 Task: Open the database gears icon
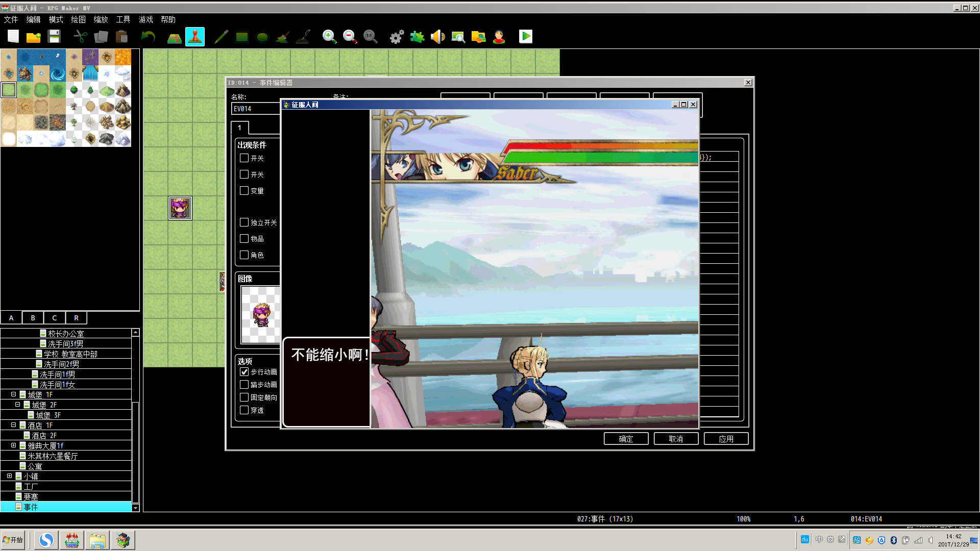[x=397, y=36]
